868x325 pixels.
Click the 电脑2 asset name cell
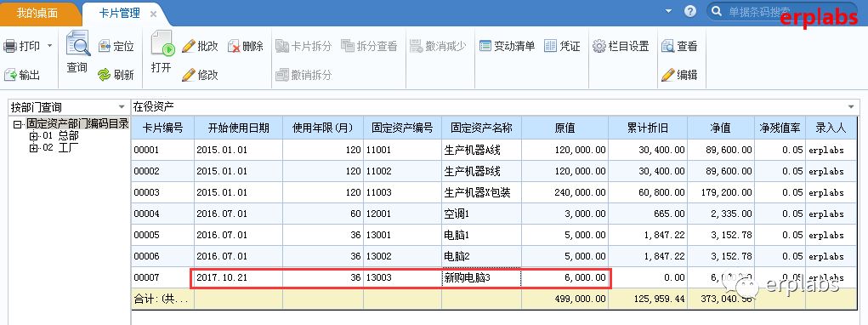[x=481, y=256]
